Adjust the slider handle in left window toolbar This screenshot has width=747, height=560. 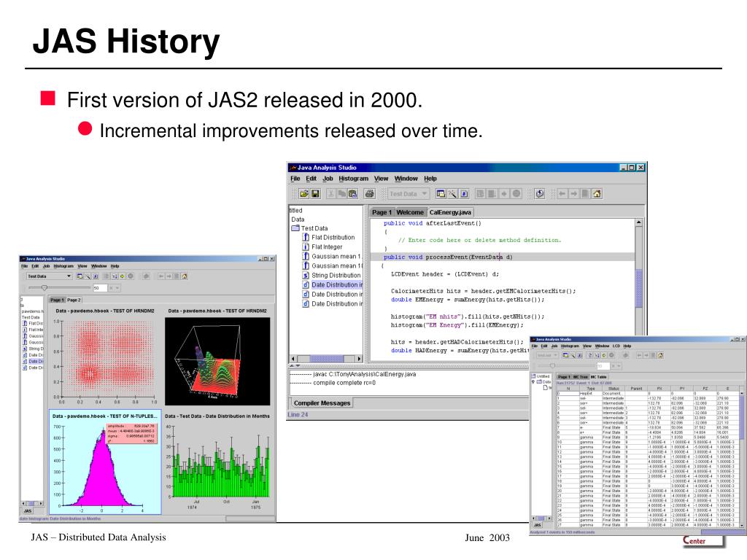click(x=44, y=287)
